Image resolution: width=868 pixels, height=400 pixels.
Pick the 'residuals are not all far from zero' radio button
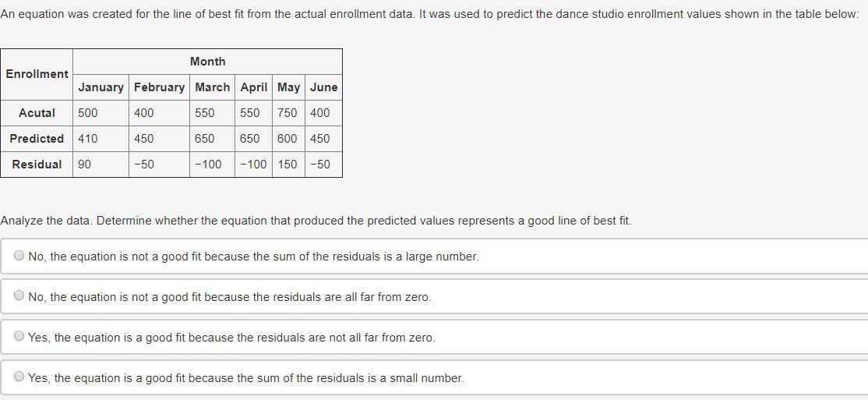[x=19, y=337]
